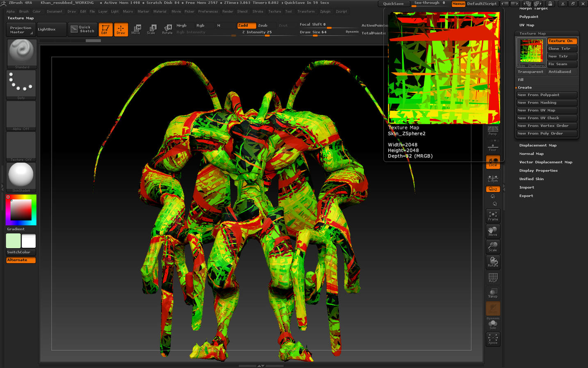The height and width of the screenshot is (368, 588).
Task: Click New From Polypaint
Action: 546,94
